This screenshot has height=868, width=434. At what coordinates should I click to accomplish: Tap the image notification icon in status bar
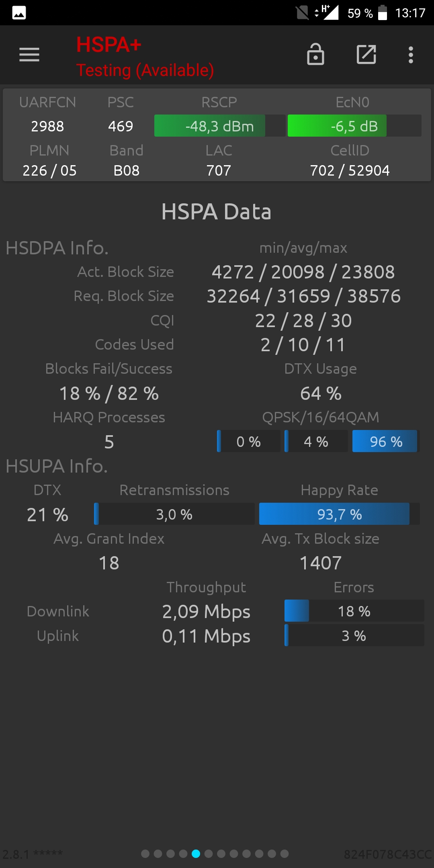(x=19, y=13)
